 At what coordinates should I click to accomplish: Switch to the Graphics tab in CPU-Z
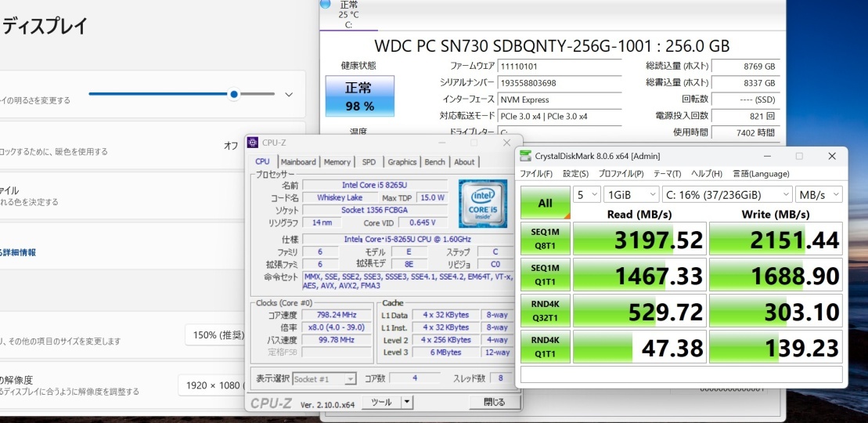402,162
